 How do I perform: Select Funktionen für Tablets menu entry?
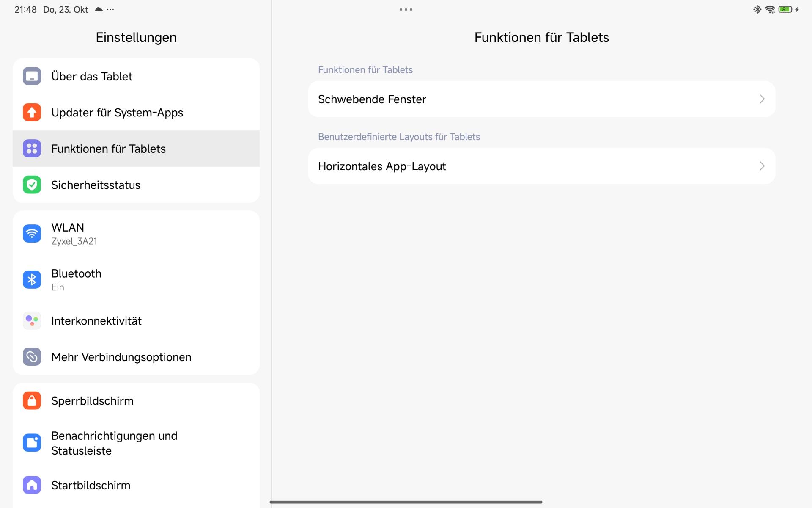pyautogui.click(x=108, y=149)
